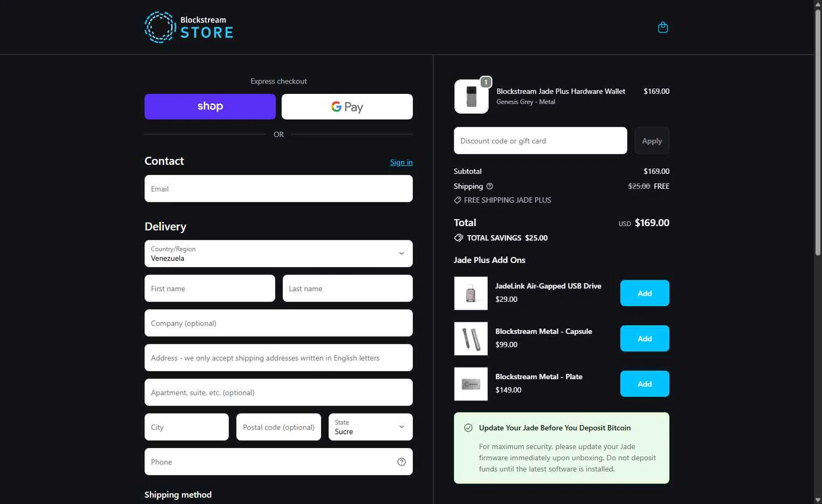Click into the City field
Screen dimensions: 822x504
(187, 427)
